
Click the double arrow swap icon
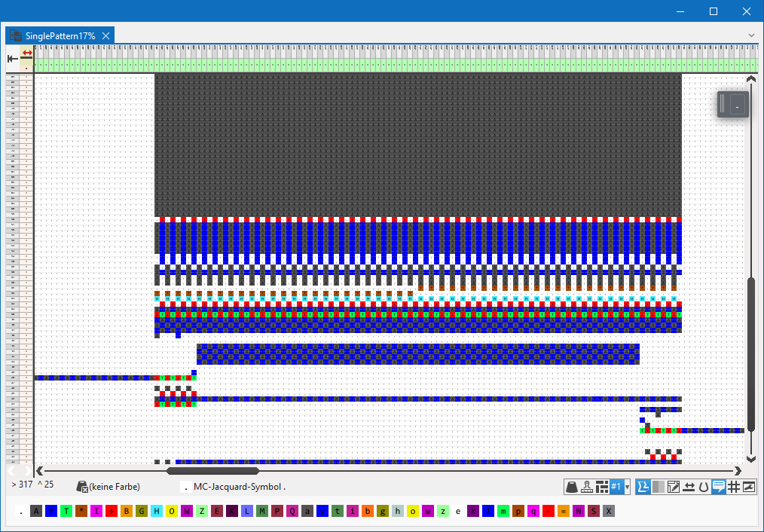point(689,487)
